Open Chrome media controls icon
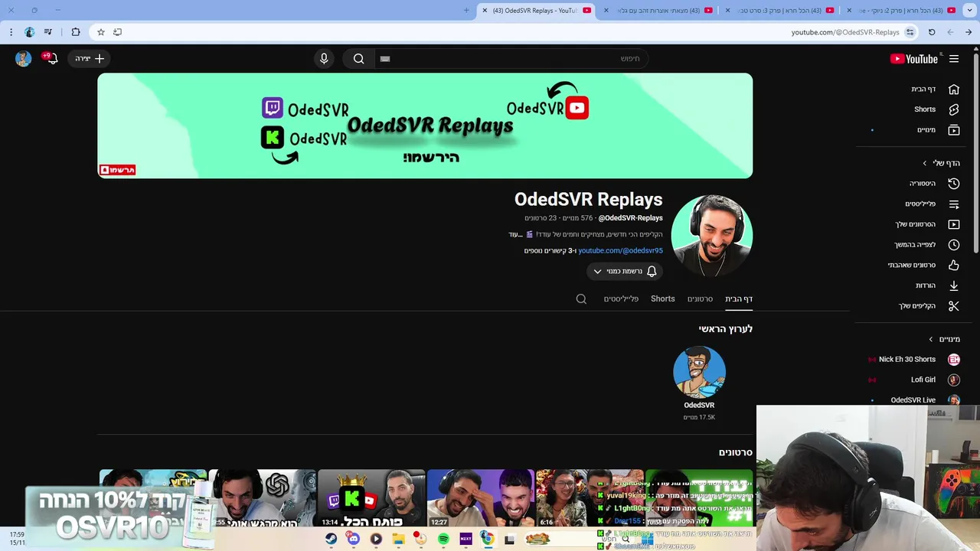 tap(48, 32)
